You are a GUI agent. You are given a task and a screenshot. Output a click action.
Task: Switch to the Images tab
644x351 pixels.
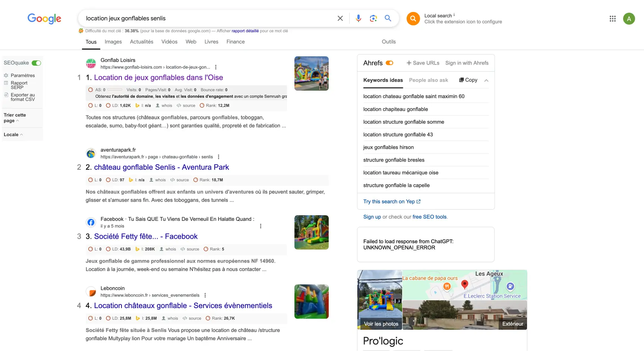click(x=113, y=42)
